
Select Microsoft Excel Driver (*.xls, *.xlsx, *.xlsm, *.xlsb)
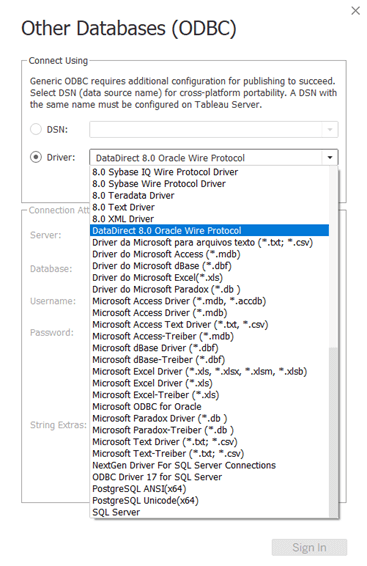(209, 371)
